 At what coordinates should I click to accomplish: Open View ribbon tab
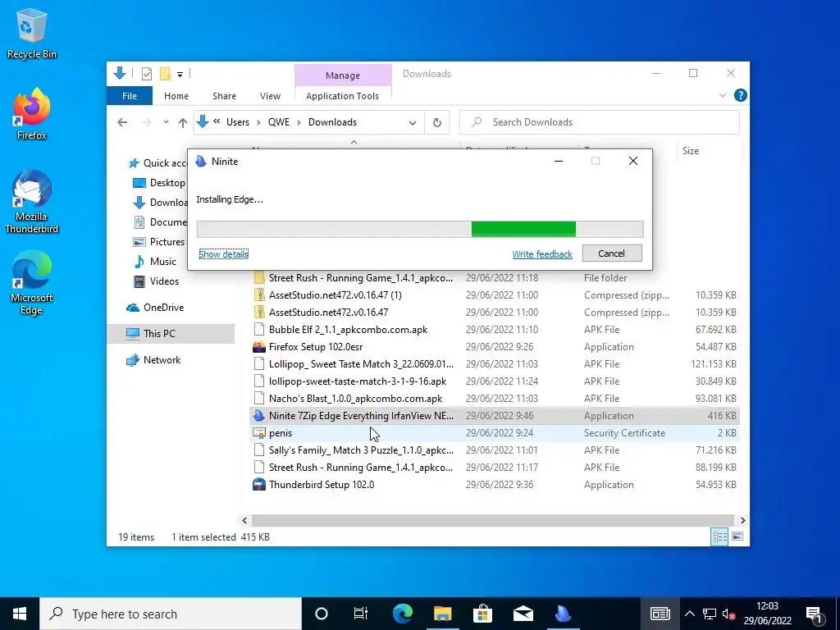click(270, 96)
